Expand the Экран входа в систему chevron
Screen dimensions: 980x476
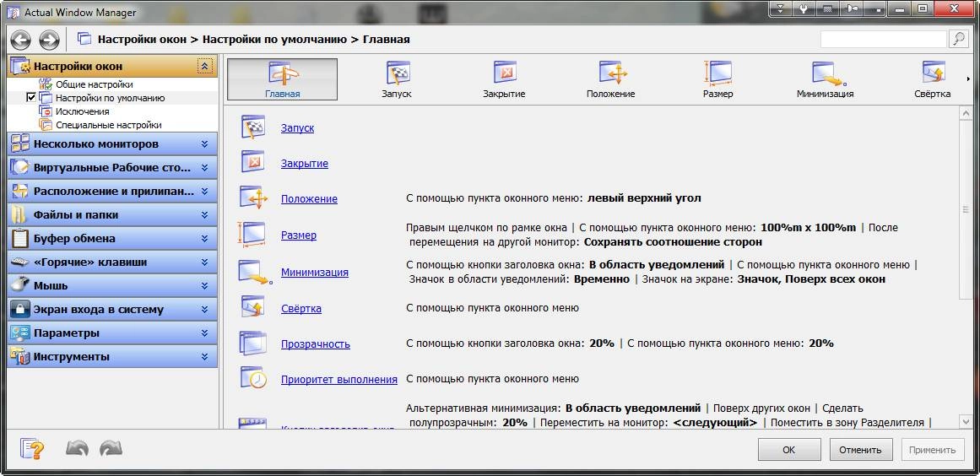coord(204,309)
